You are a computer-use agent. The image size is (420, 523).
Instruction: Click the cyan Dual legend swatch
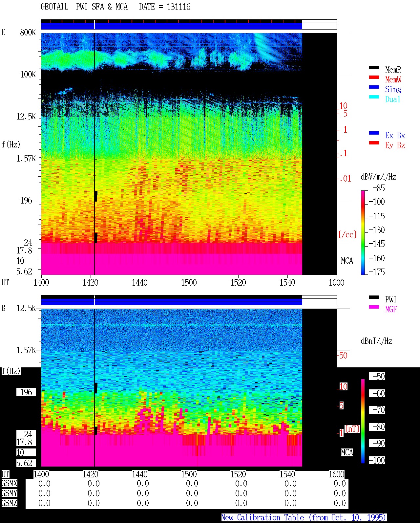point(374,97)
